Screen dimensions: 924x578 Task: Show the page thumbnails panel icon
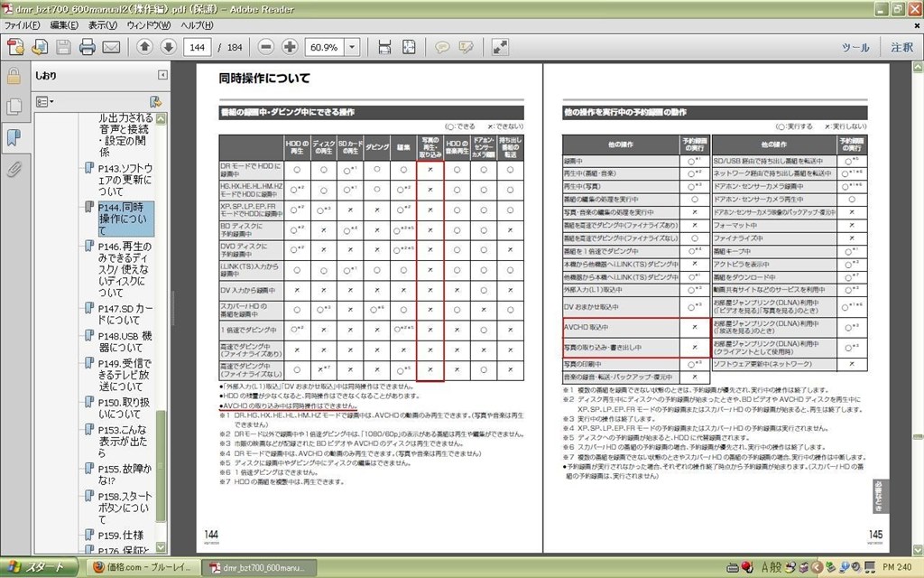[14, 107]
